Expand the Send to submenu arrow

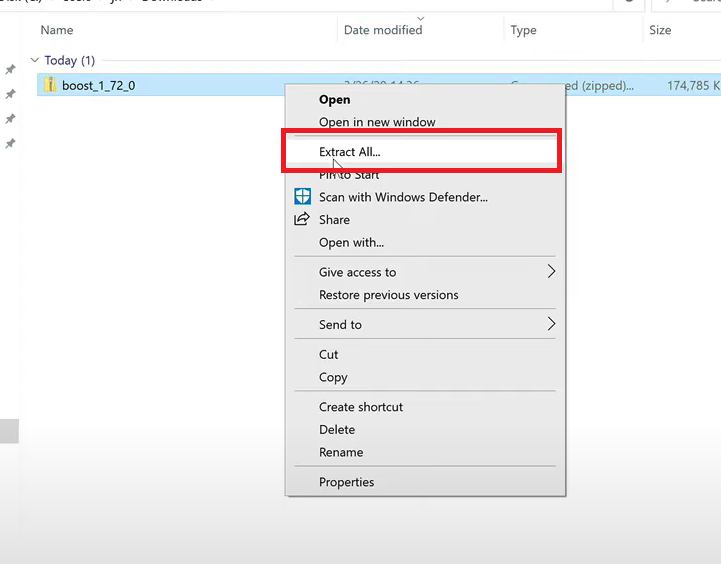coord(551,324)
